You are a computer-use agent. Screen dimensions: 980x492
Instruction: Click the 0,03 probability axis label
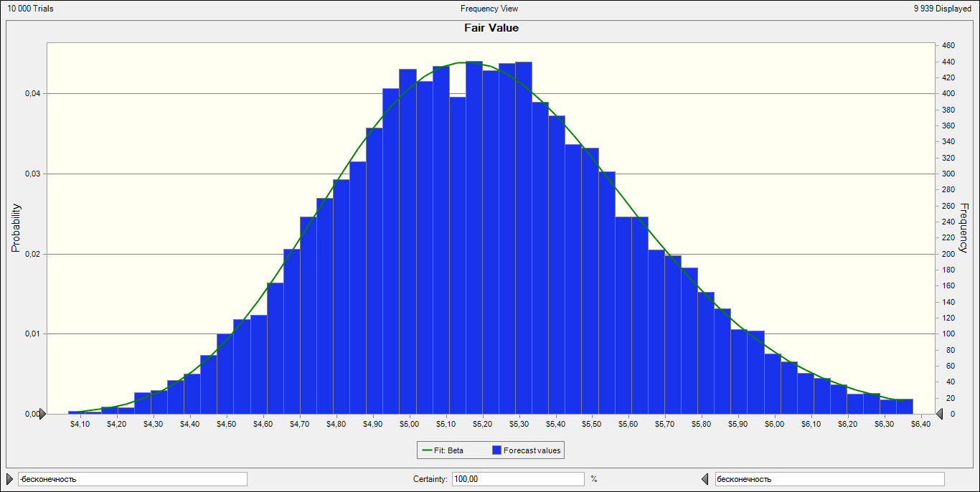[x=32, y=174]
